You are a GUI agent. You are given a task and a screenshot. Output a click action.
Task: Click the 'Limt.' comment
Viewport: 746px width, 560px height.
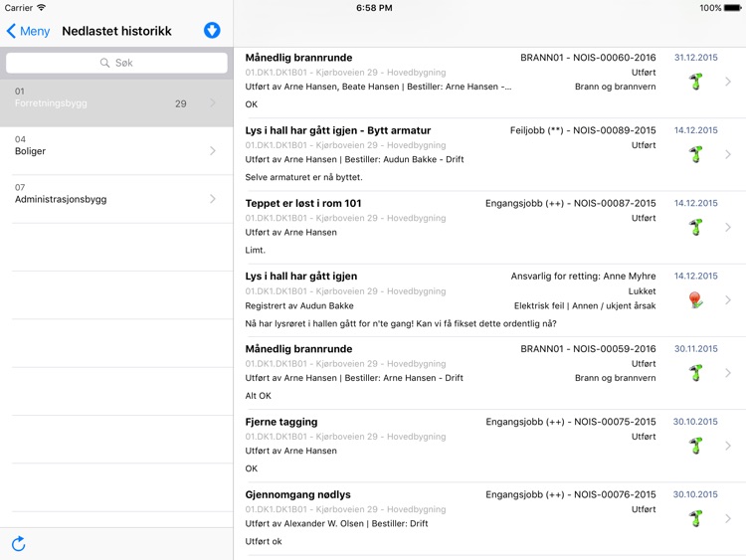(255, 250)
